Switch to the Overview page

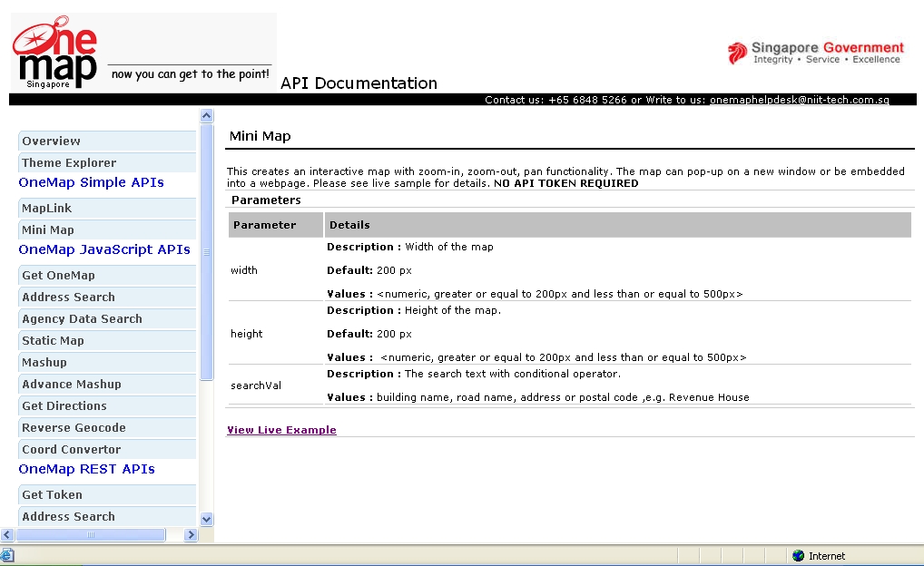(x=51, y=141)
